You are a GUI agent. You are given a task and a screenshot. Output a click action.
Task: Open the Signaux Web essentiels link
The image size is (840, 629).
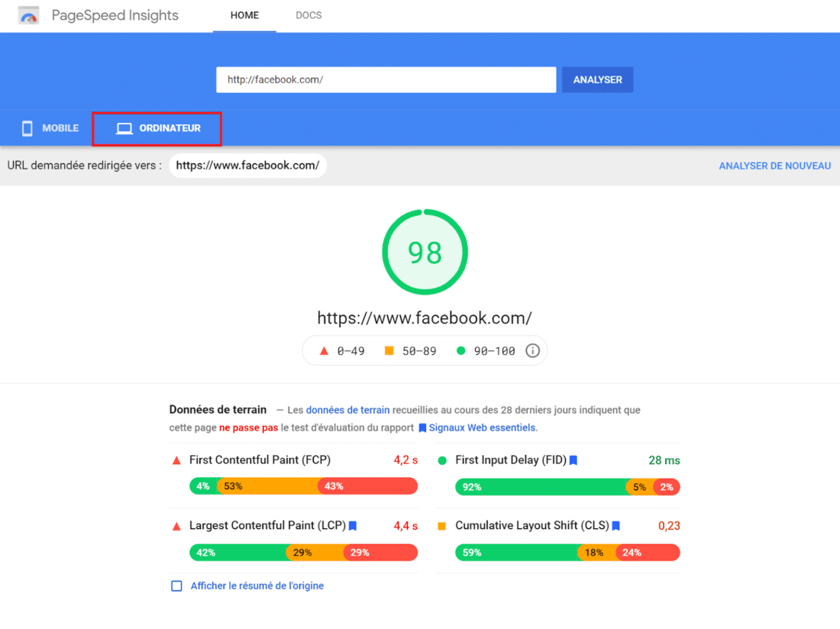coord(482,427)
